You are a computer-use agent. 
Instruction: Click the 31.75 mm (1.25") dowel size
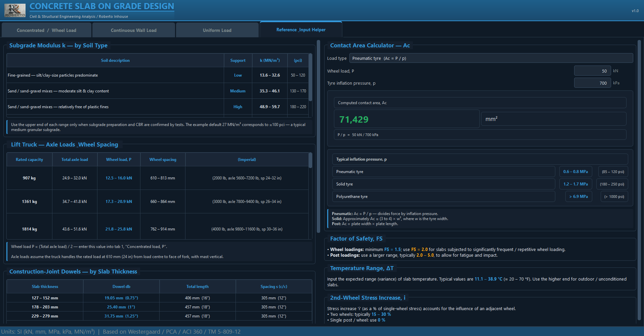pos(121,316)
